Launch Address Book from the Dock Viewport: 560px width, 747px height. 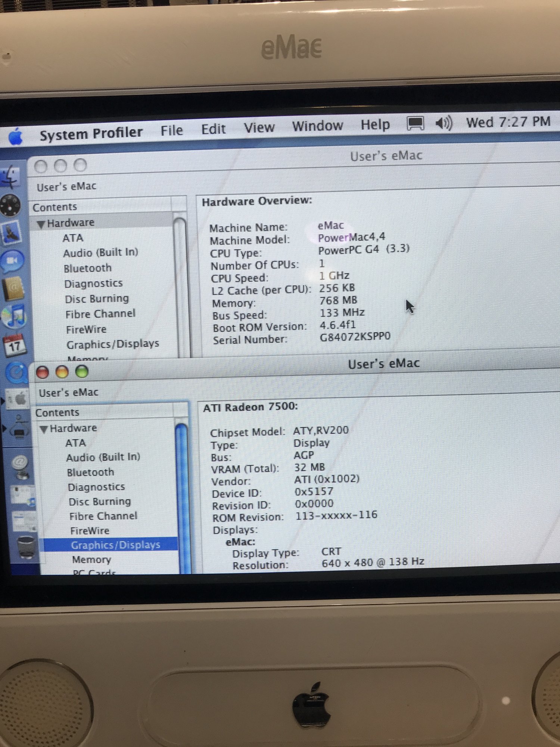[x=13, y=289]
